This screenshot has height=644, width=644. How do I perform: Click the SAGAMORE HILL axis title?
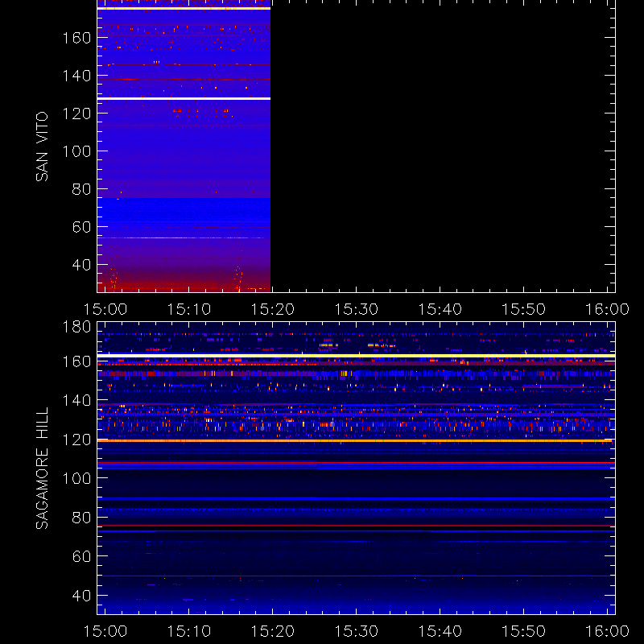42,469
